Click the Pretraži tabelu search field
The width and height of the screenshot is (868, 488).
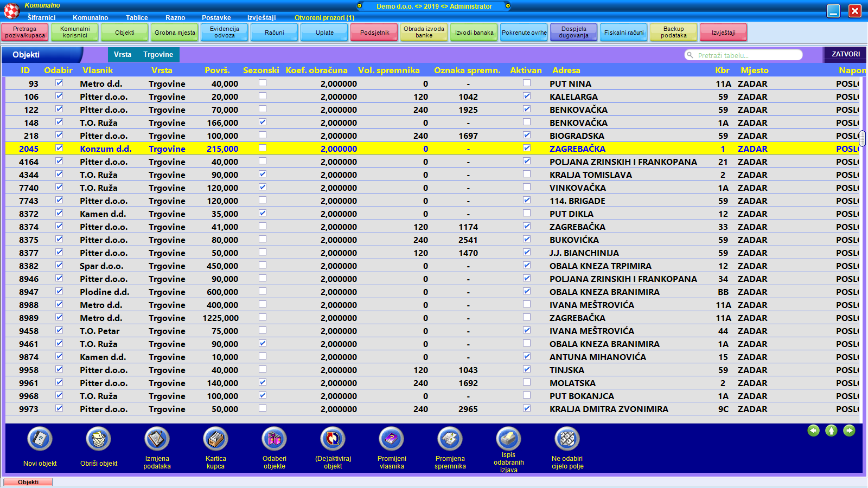coord(743,55)
